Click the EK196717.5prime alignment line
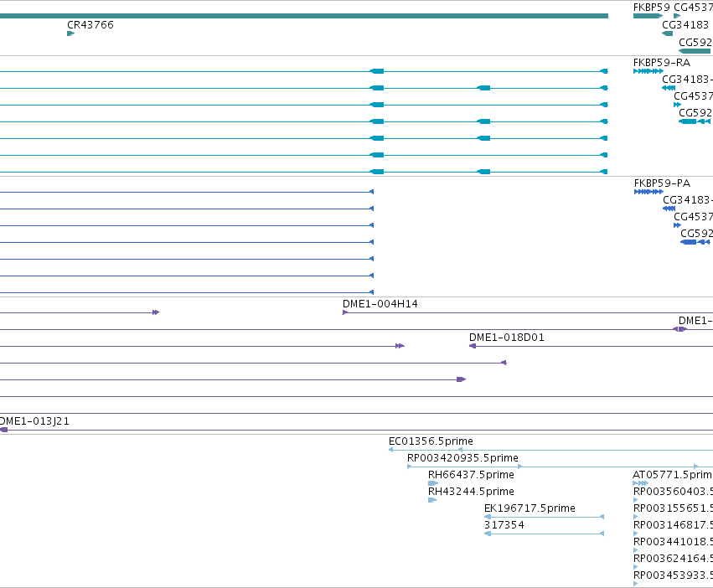Screen dimensions: 713x588 (545, 517)
